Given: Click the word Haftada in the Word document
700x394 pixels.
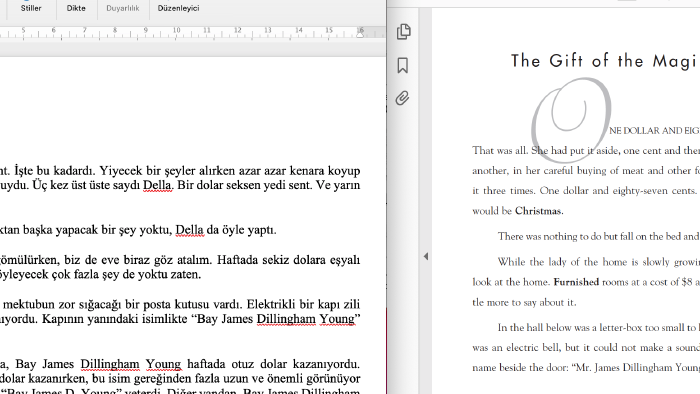Looking at the screenshot, I should point(237,260).
